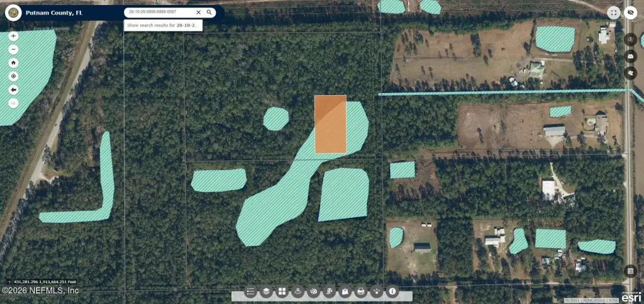Click the Putnam County seal logo
Image resolution: width=644 pixels, height=304 pixels.
tap(12, 12)
